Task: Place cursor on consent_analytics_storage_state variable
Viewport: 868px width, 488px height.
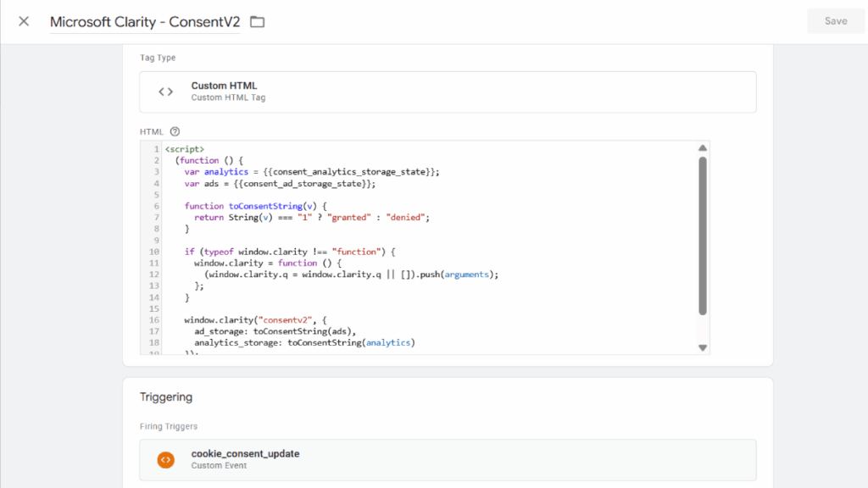Action: [x=348, y=172]
